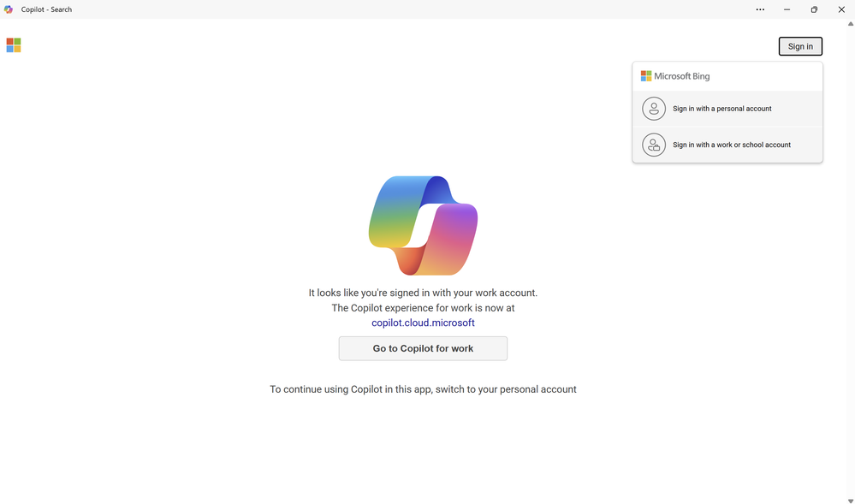
Task: Choose Sign in with a personal account
Action: (727, 109)
